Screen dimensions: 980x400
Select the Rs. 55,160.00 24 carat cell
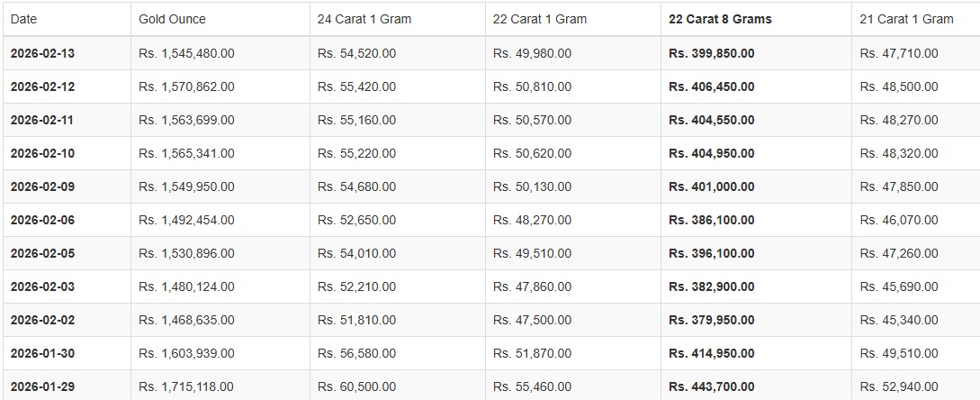pos(356,120)
